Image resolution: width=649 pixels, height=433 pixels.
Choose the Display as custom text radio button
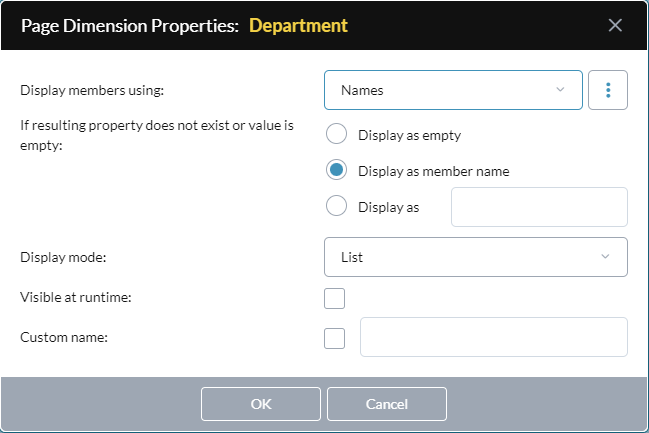(x=336, y=206)
